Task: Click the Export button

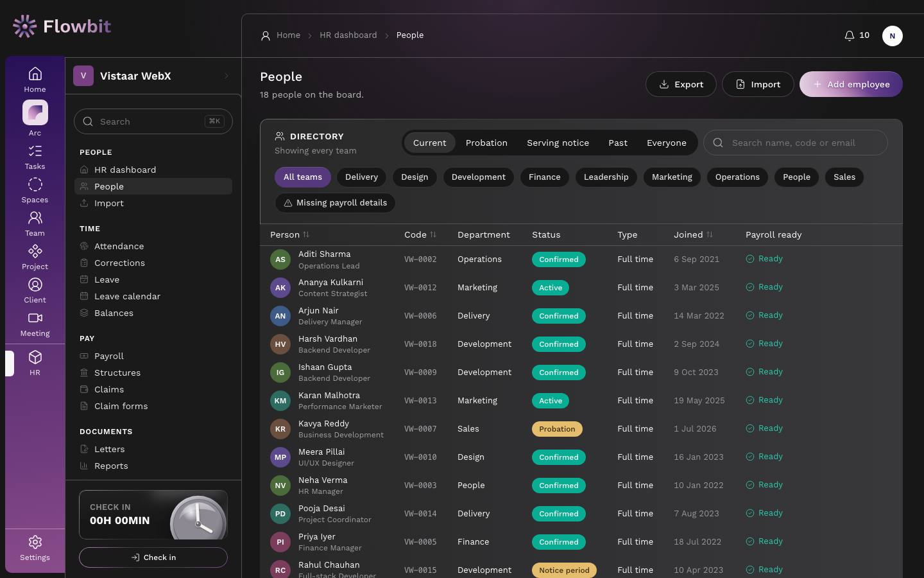Action: [681, 84]
